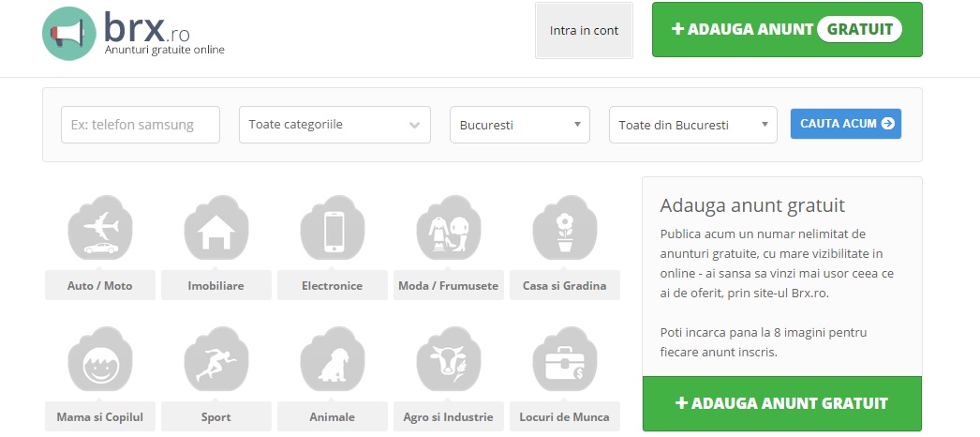Click the Intra in cont button

tap(584, 30)
